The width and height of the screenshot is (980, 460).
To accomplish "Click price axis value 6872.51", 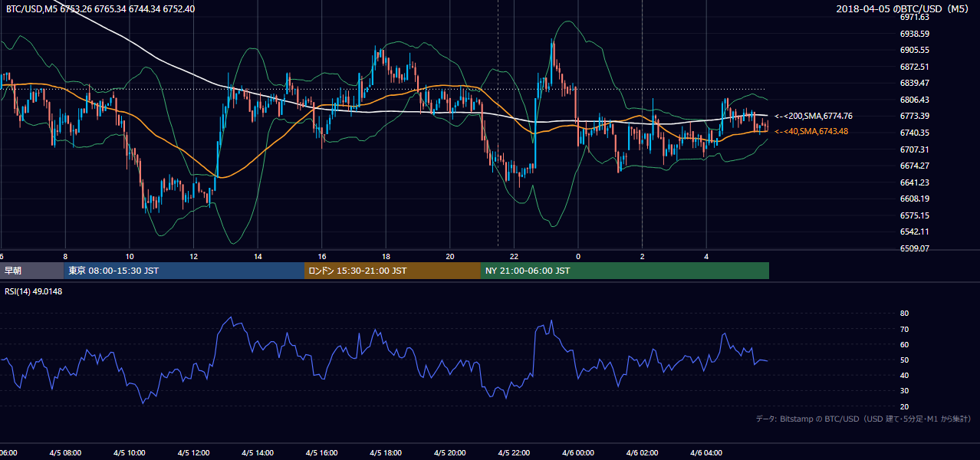I will pyautogui.click(x=914, y=67).
